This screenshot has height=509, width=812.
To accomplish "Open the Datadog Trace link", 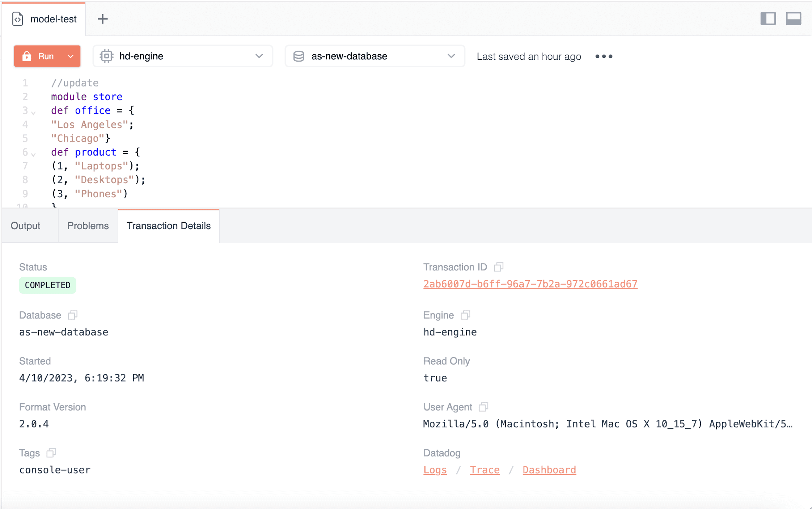I will 485,470.
